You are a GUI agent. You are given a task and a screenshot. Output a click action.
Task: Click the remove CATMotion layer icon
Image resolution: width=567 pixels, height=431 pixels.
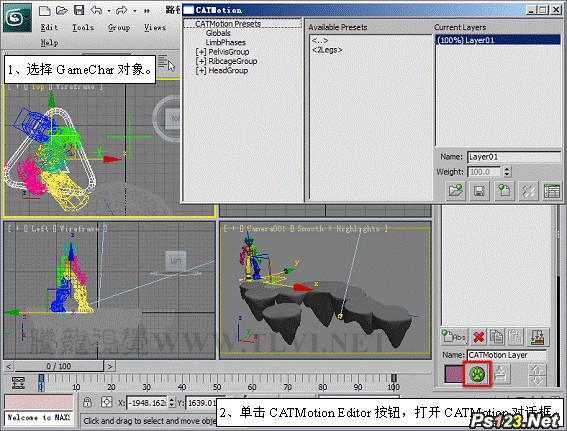point(528,191)
